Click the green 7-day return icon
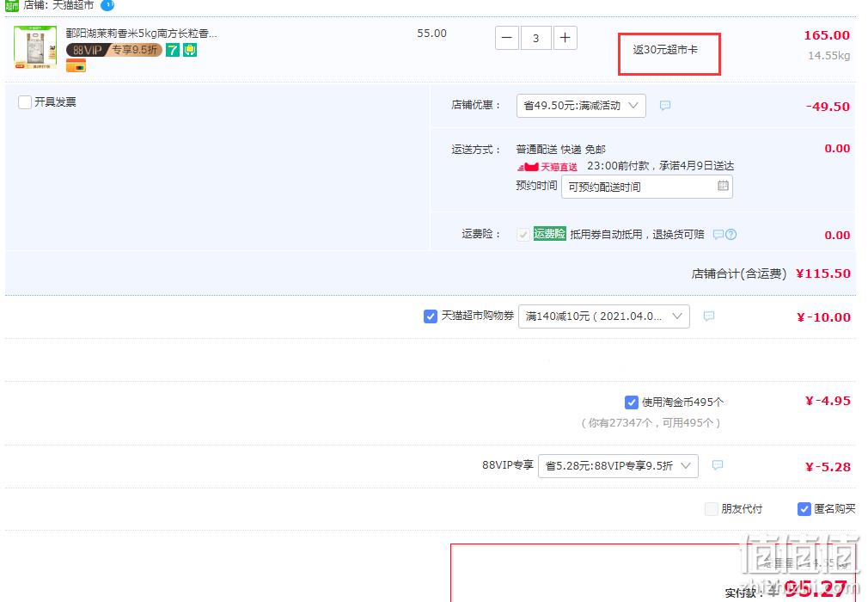The image size is (868, 602). [x=173, y=50]
